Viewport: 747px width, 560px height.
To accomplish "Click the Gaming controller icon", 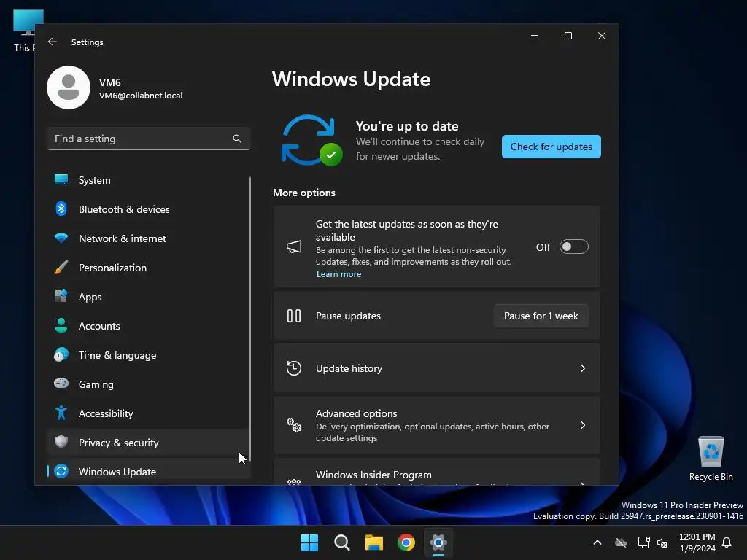I will coord(61,384).
